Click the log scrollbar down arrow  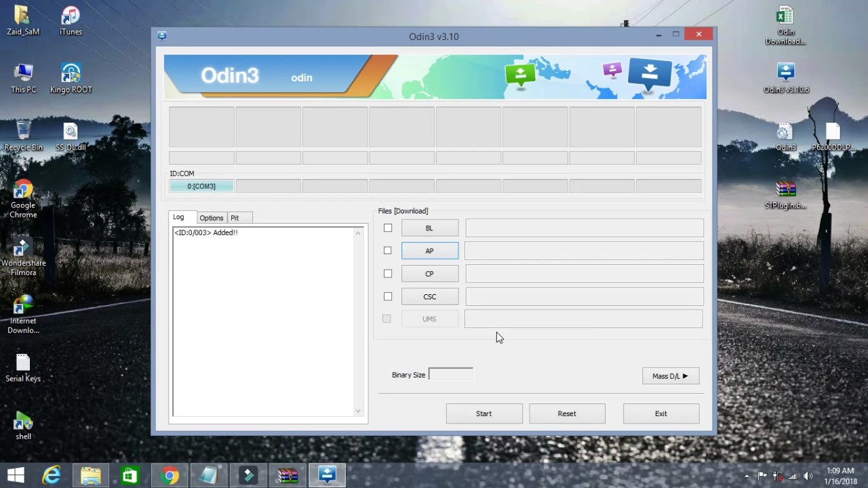358,411
